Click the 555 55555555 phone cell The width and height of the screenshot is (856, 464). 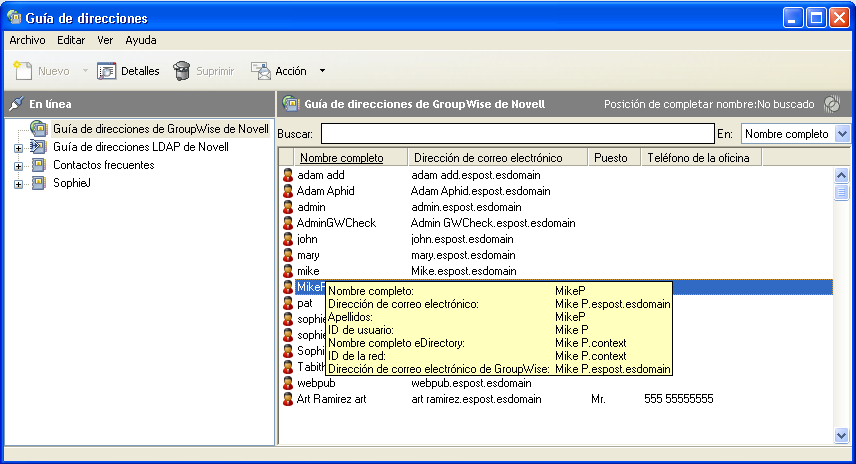pos(679,399)
